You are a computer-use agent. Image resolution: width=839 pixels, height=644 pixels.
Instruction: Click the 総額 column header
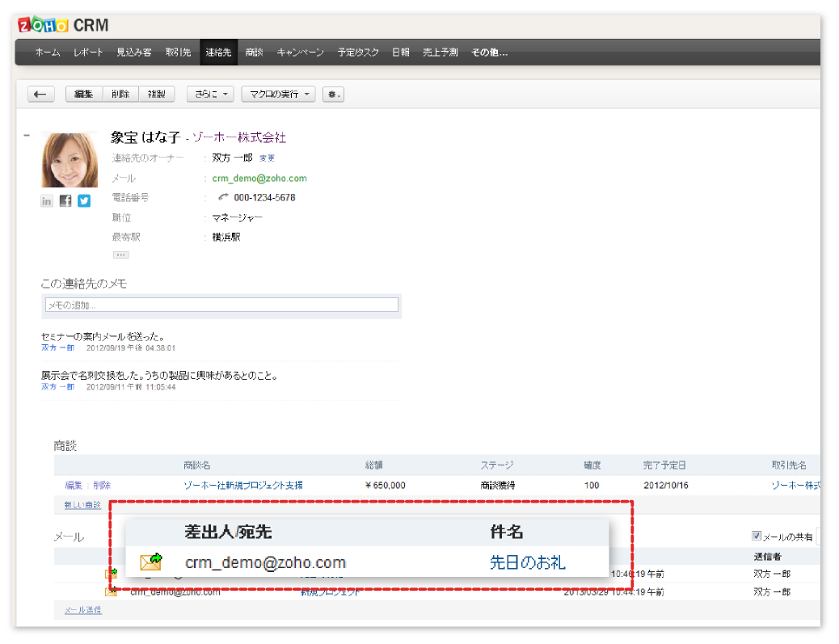374,465
